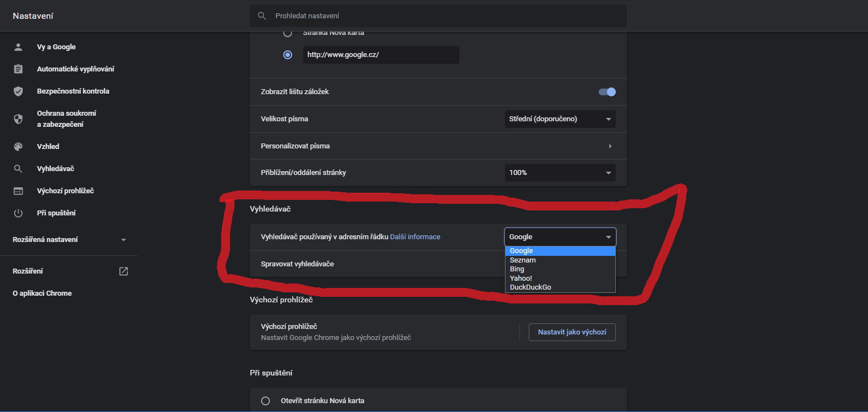This screenshot has width=868, height=412.
Task: Toggle the Zobrazit lištu záložek switch
Action: (607, 92)
